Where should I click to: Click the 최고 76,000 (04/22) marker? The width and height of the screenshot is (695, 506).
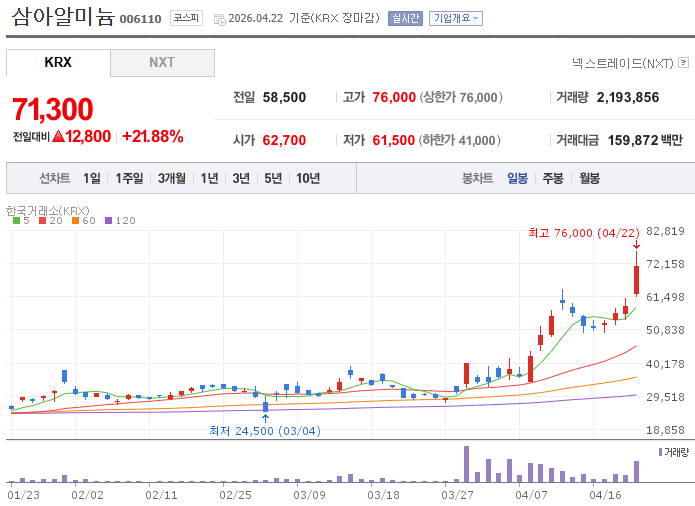click(x=584, y=233)
